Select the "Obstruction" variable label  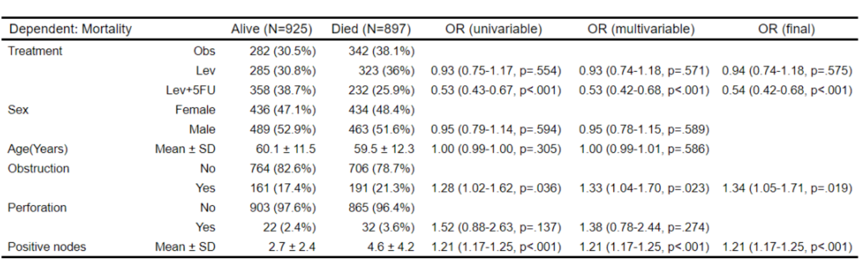(x=39, y=169)
